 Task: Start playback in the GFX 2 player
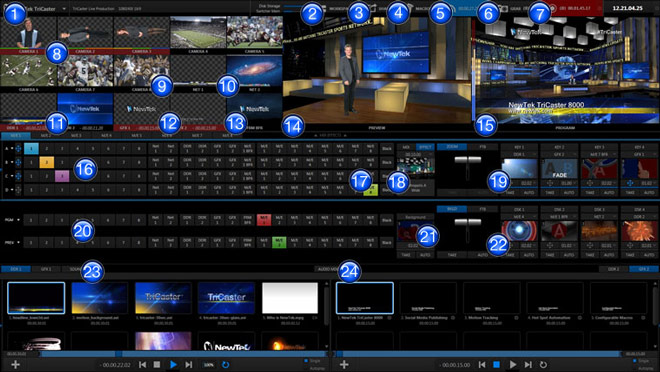coord(512,364)
